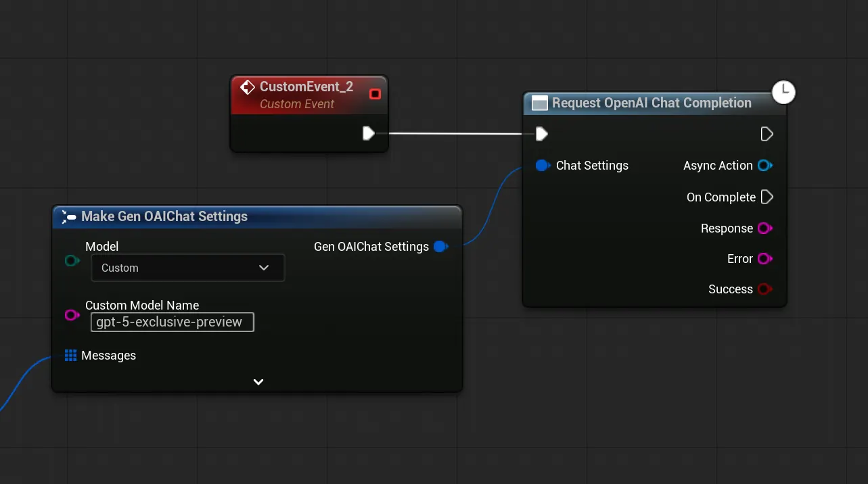Image resolution: width=868 pixels, height=484 pixels.
Task: Click the On Complete label
Action: [721, 197]
